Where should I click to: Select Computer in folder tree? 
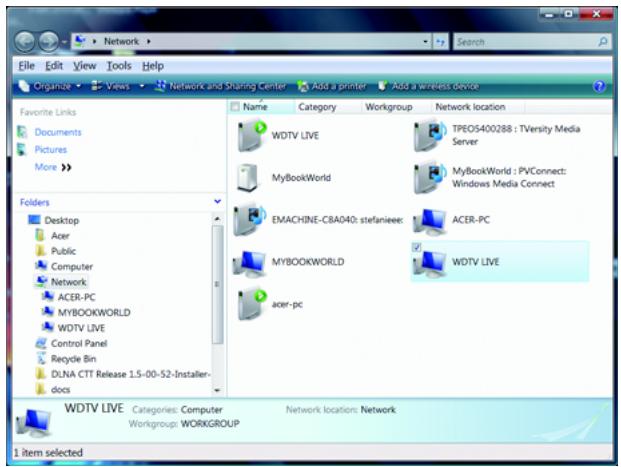click(x=72, y=267)
